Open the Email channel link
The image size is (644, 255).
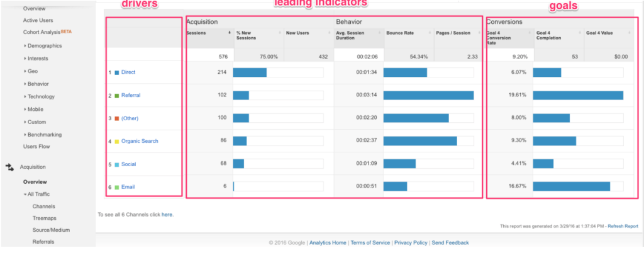(128, 187)
